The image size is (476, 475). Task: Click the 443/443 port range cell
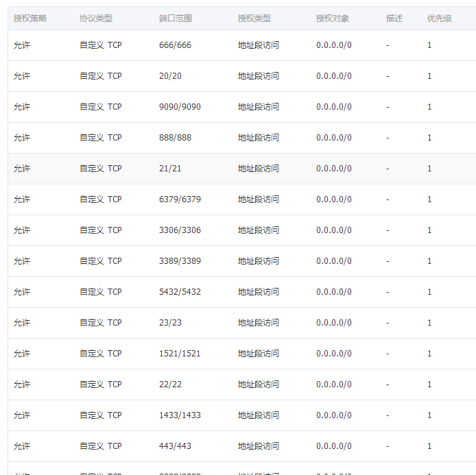(x=175, y=446)
